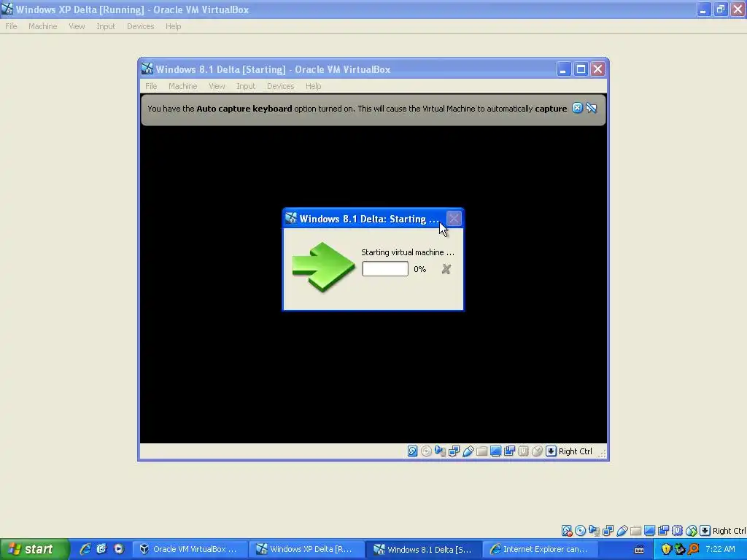
Task: Open shared folders indicator in Windows 8.1 Delta status bar
Action: pos(481,451)
